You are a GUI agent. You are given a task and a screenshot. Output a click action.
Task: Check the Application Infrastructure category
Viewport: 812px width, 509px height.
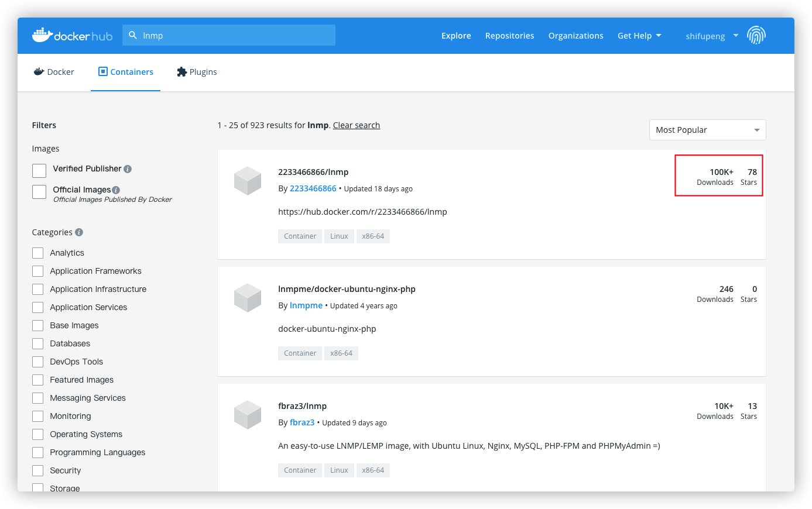tap(38, 289)
